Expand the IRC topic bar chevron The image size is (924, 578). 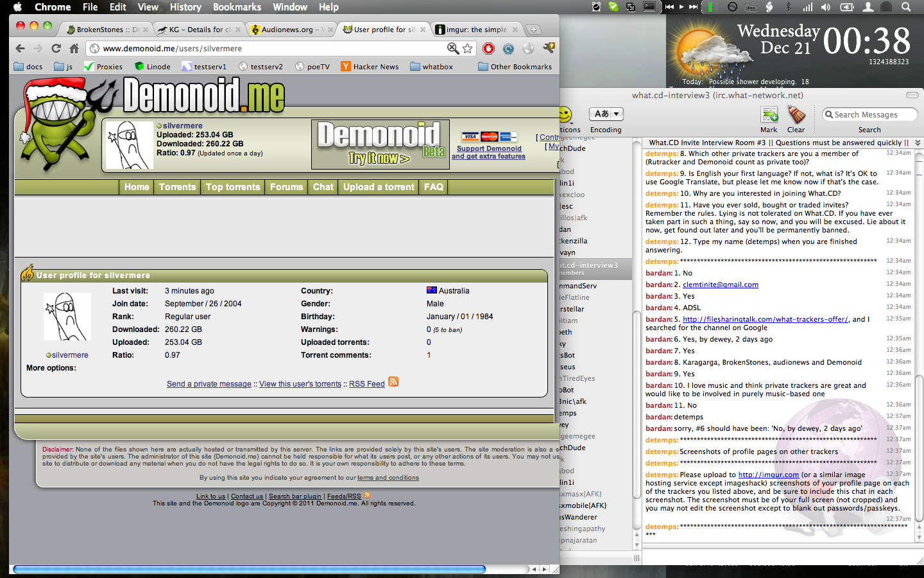click(918, 143)
